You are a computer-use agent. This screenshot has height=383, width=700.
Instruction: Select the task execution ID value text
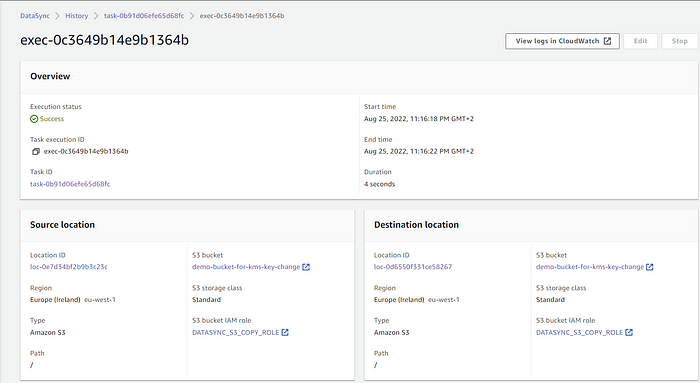[x=86, y=151]
